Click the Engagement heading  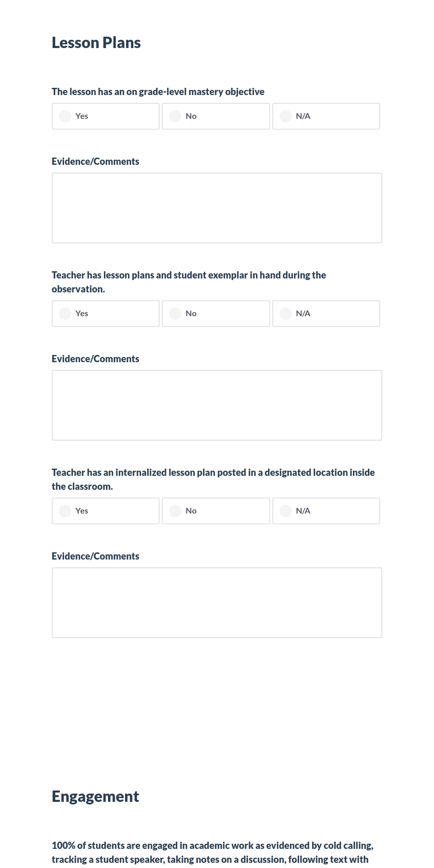95,796
